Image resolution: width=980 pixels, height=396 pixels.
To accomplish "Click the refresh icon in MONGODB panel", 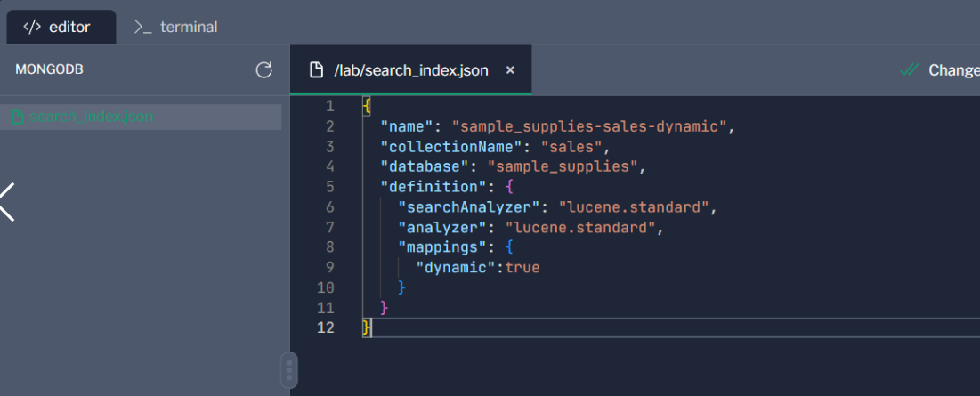I will coord(263,70).
